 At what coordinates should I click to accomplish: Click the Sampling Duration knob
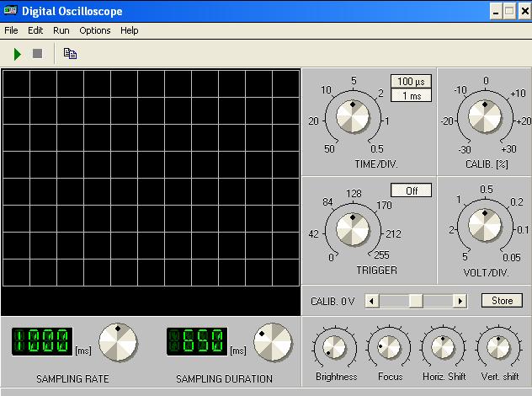click(x=272, y=341)
